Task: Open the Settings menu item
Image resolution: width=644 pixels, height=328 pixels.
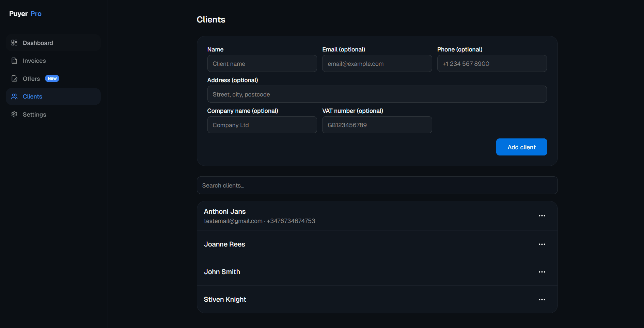Action: [x=34, y=115]
